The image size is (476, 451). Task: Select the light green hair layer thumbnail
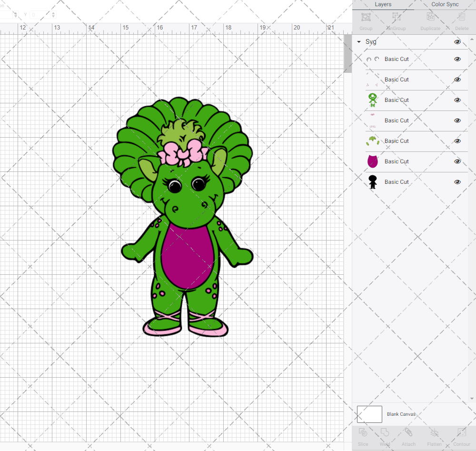(x=373, y=141)
